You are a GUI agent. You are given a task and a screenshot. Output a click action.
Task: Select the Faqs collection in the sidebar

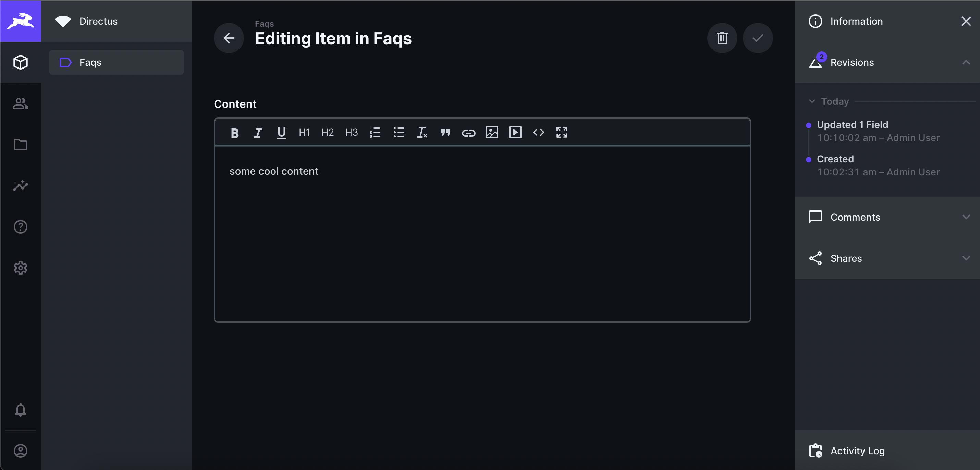tap(117, 62)
